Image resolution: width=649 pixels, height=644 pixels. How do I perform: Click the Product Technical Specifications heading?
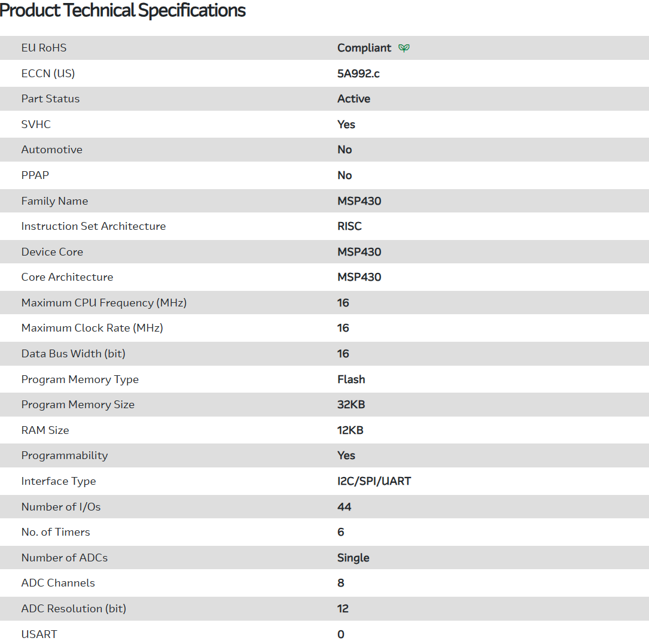coord(123,10)
